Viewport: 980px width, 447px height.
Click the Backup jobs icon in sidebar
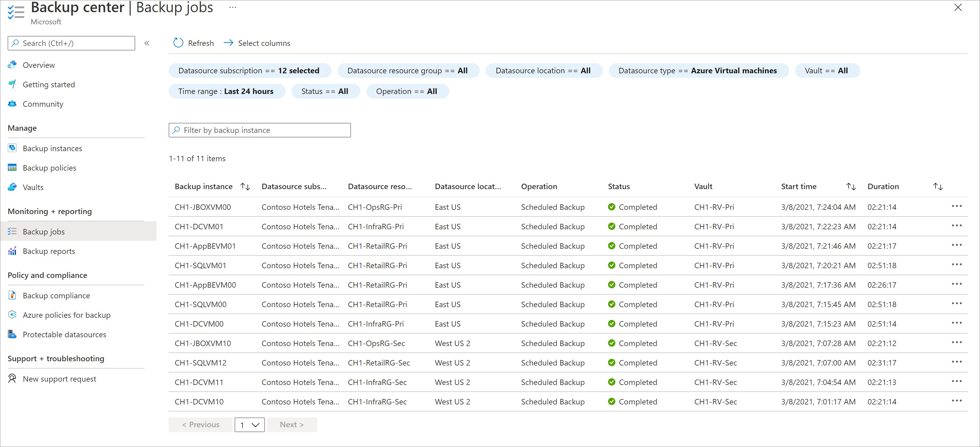(12, 231)
